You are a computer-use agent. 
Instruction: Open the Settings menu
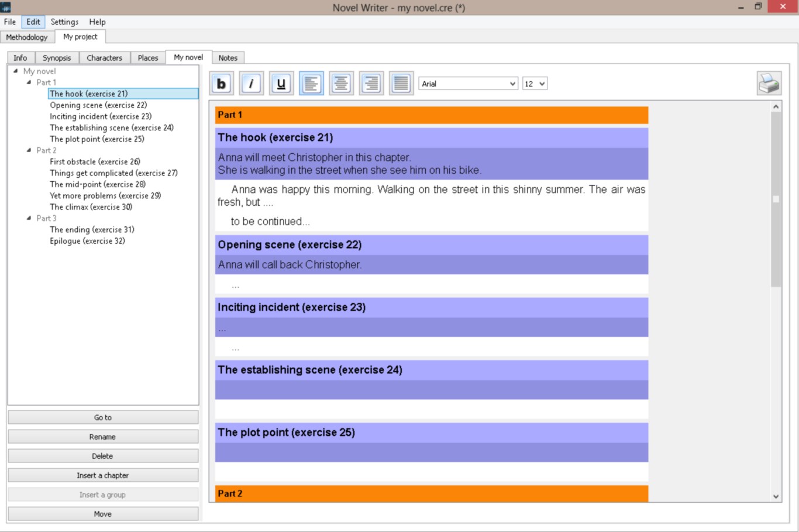[64, 22]
